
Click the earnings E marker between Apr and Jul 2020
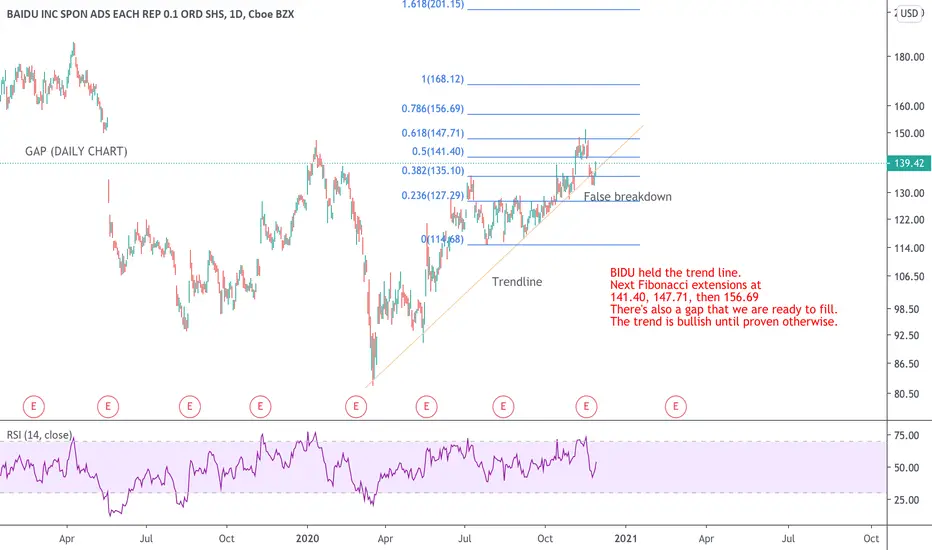point(426,407)
